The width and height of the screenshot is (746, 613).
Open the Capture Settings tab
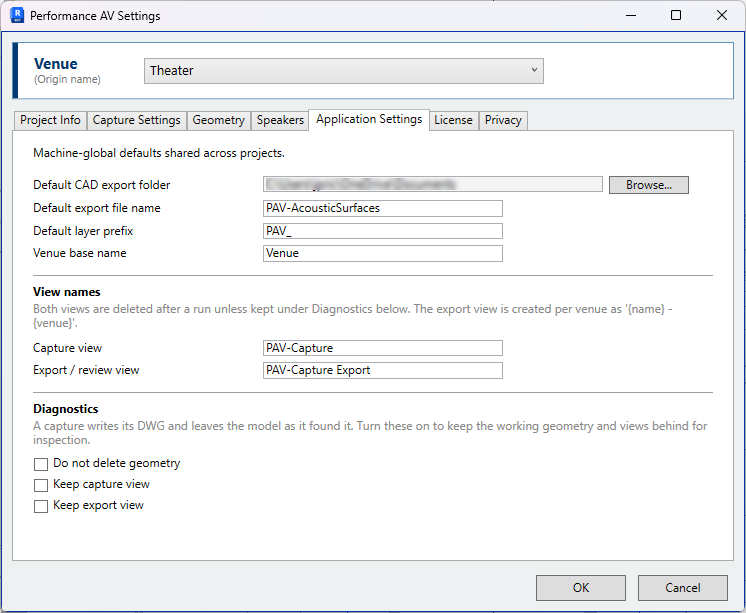tap(137, 120)
